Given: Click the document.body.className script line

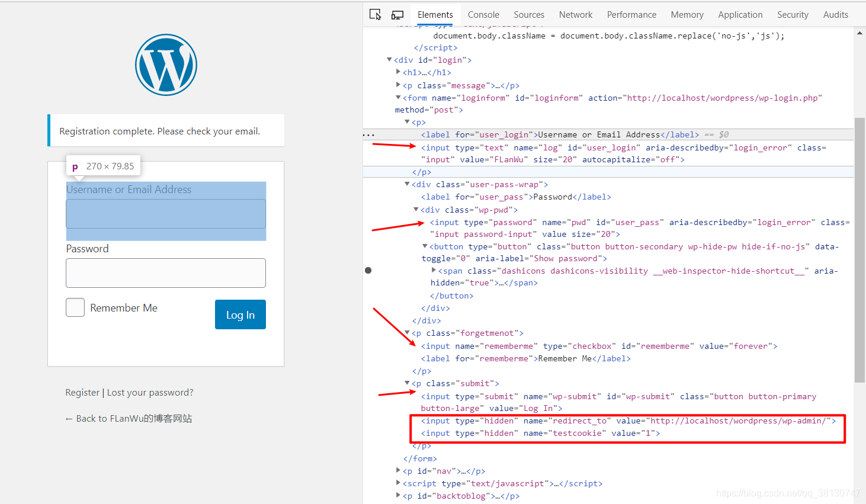Looking at the screenshot, I should coord(609,36).
